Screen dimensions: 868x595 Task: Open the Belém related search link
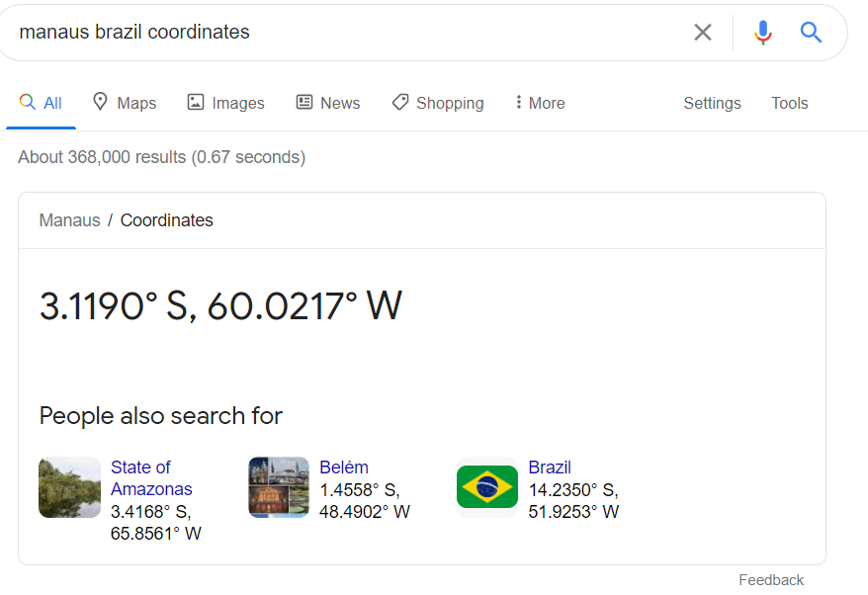[x=344, y=467]
